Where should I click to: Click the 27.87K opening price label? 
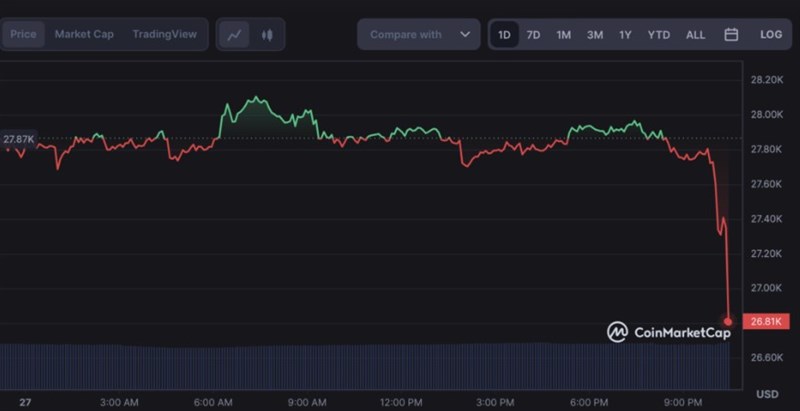point(18,138)
